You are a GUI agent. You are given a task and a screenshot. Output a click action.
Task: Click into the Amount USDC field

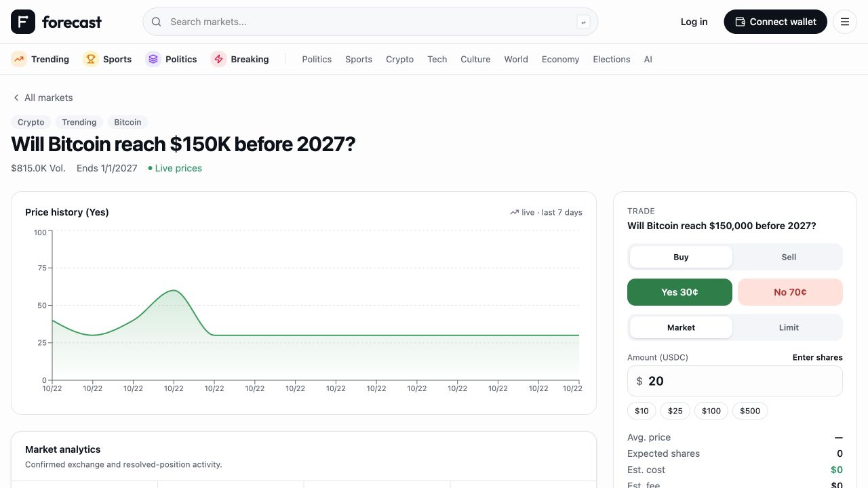[x=735, y=381]
